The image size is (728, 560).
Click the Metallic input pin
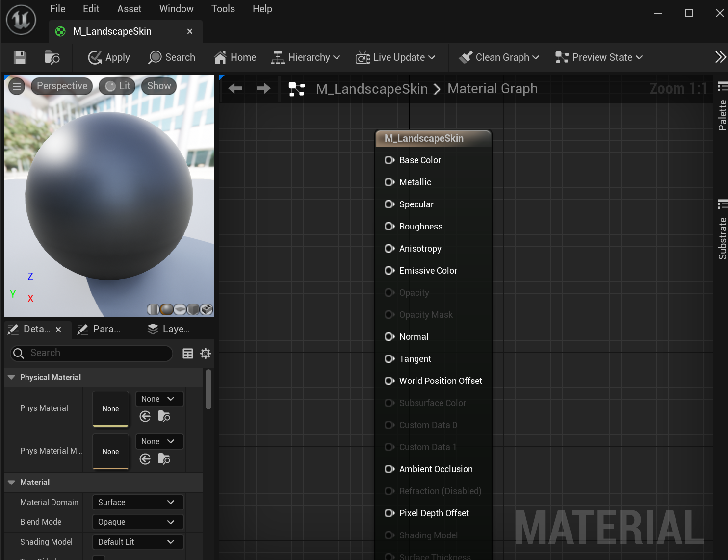(x=390, y=182)
